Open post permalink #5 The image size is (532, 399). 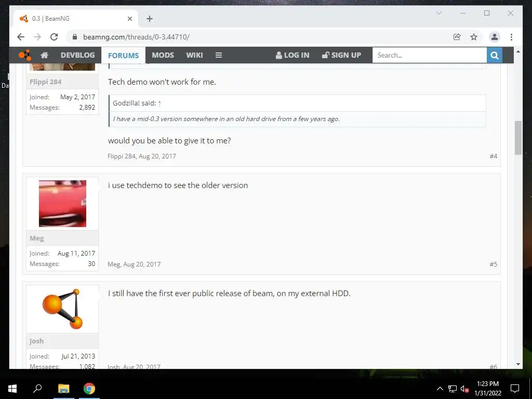(x=493, y=264)
